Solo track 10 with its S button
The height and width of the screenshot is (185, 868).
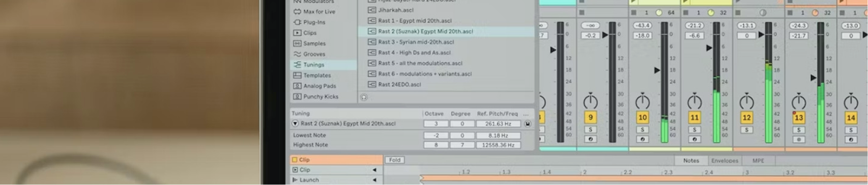click(643, 130)
